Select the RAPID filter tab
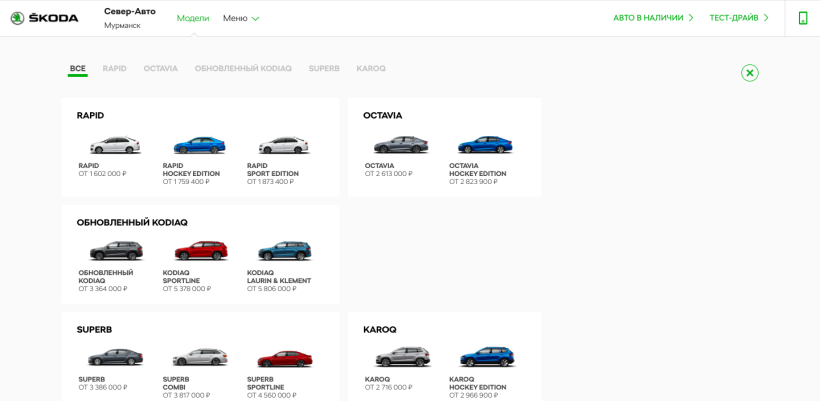The height and width of the screenshot is (401, 820). click(115, 68)
